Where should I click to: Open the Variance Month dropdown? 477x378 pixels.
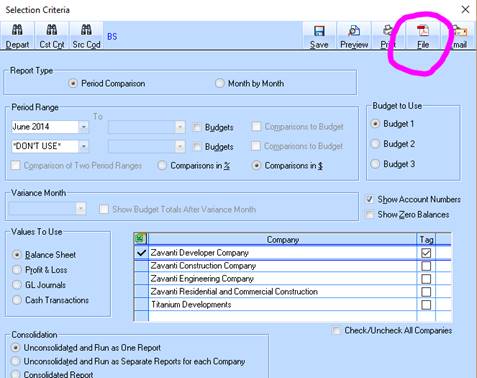[x=80, y=209]
